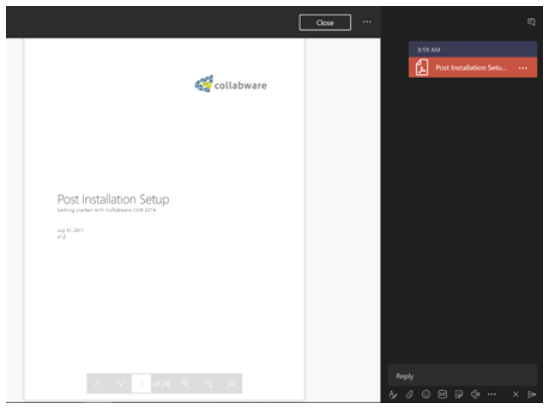Attach a file to the reply
The height and width of the screenshot is (410, 552).
click(409, 394)
